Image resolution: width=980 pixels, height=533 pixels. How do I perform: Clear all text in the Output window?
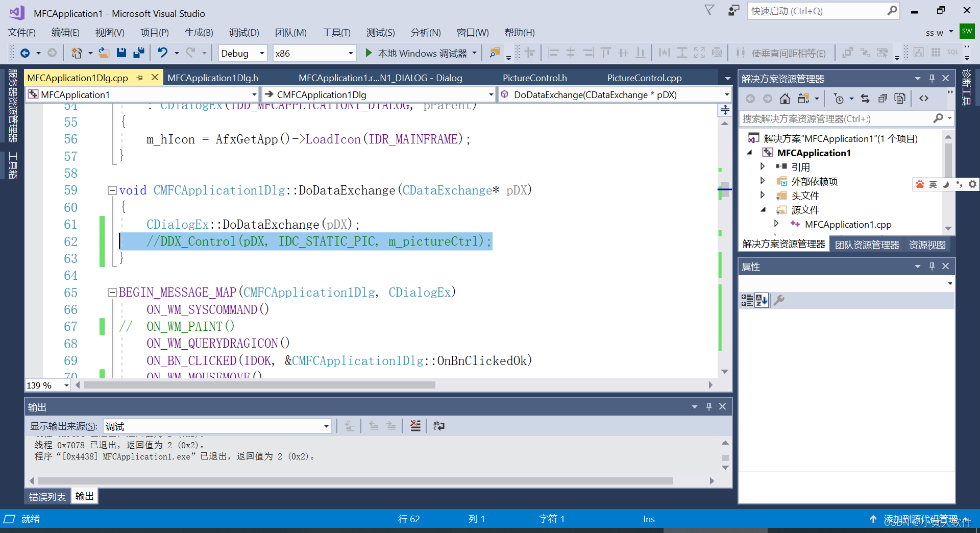pyautogui.click(x=415, y=426)
